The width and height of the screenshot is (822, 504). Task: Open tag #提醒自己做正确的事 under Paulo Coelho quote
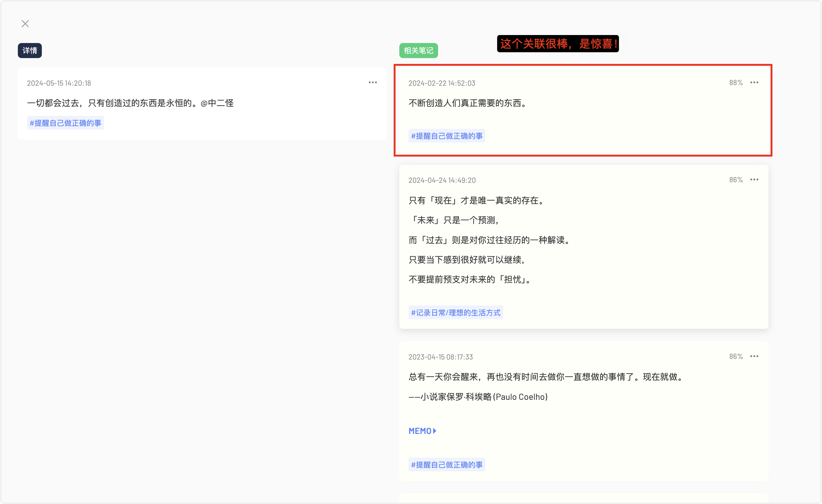[447, 465]
